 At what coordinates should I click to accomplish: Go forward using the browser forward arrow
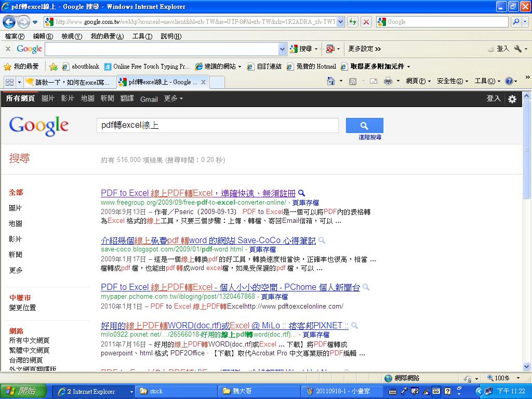(23, 22)
